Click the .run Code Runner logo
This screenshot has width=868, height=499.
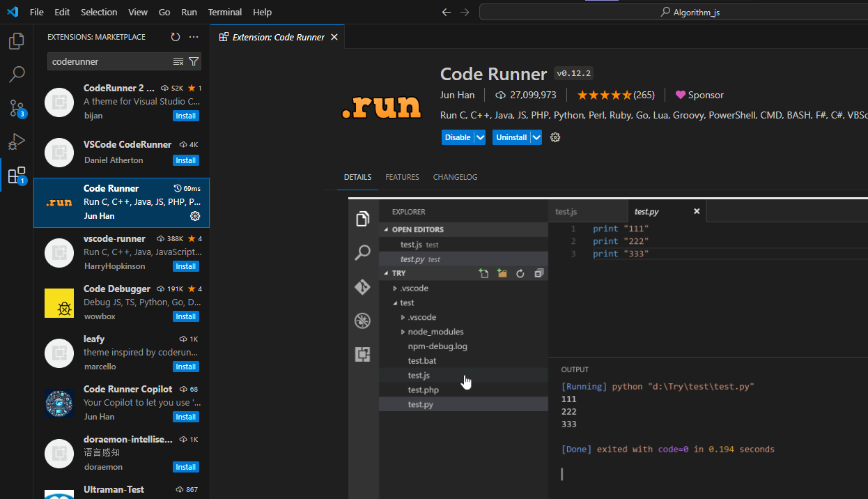382,107
